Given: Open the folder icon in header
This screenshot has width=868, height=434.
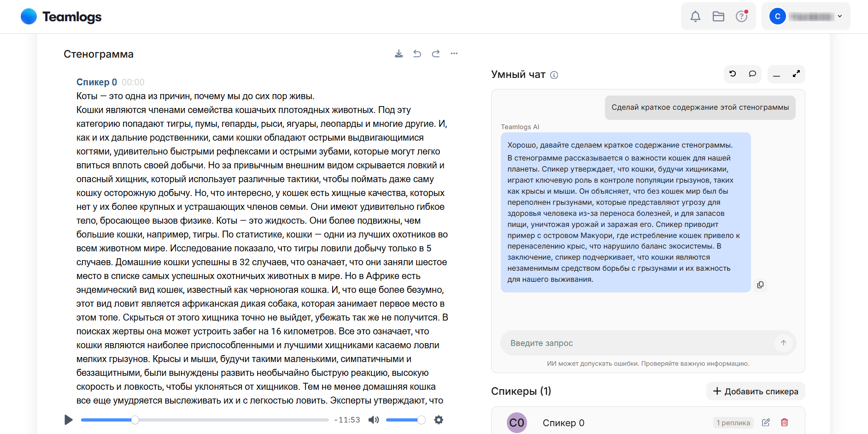Looking at the screenshot, I should pyautogui.click(x=718, y=17).
